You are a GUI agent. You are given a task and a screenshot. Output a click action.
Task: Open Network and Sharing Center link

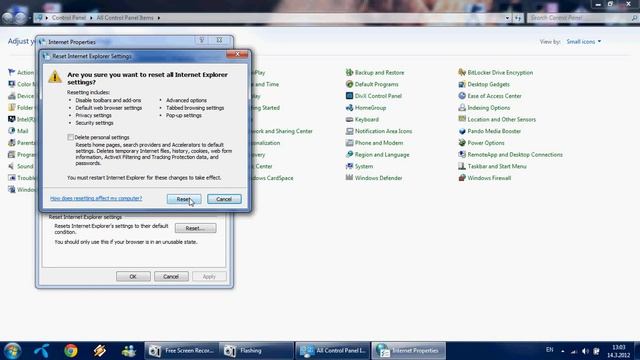(x=282, y=131)
